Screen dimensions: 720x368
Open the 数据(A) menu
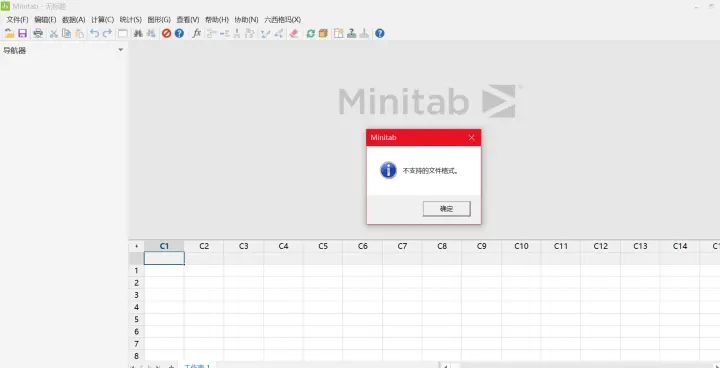73,20
